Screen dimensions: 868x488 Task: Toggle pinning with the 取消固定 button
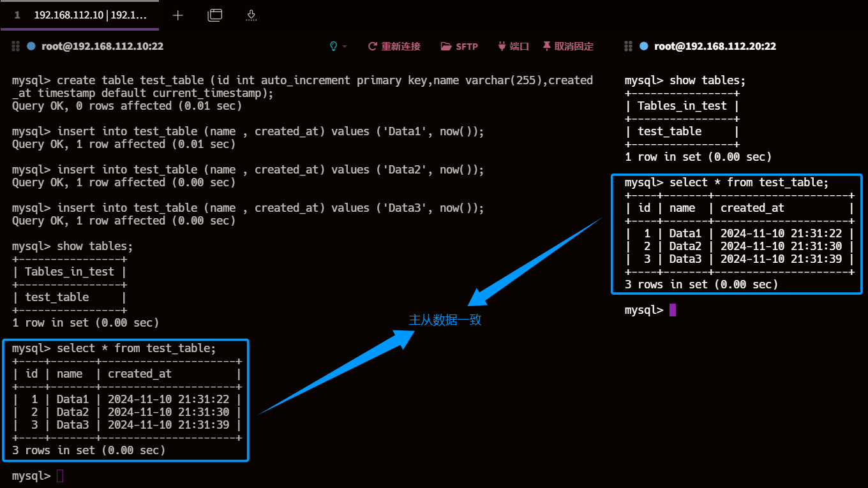click(x=568, y=46)
